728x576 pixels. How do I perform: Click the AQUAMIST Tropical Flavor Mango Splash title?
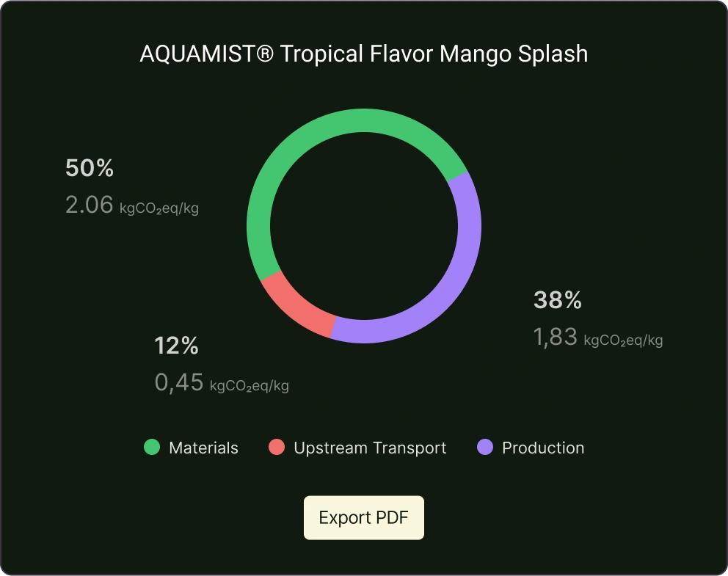click(x=364, y=54)
